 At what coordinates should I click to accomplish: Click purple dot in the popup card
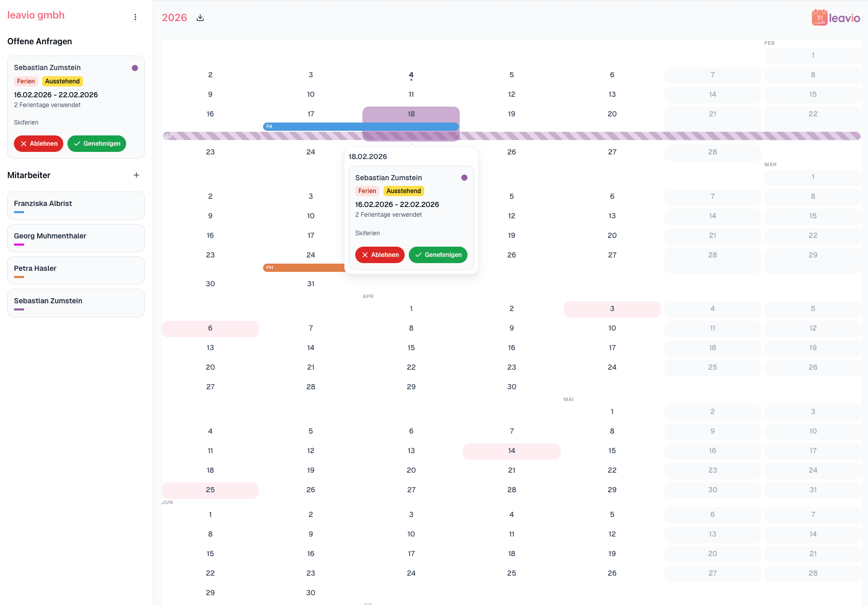tap(464, 178)
